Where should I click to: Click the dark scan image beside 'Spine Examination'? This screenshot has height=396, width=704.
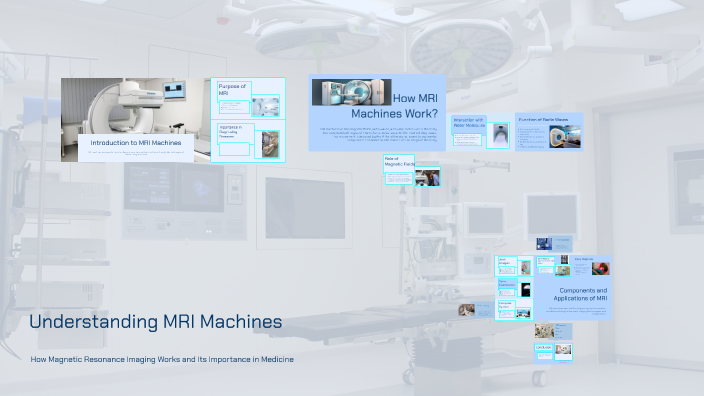525,290
